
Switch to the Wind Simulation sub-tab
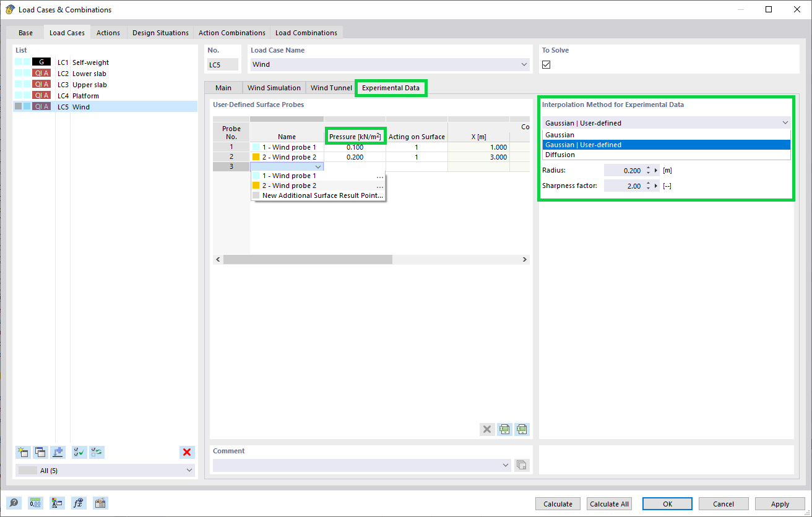[x=274, y=88]
